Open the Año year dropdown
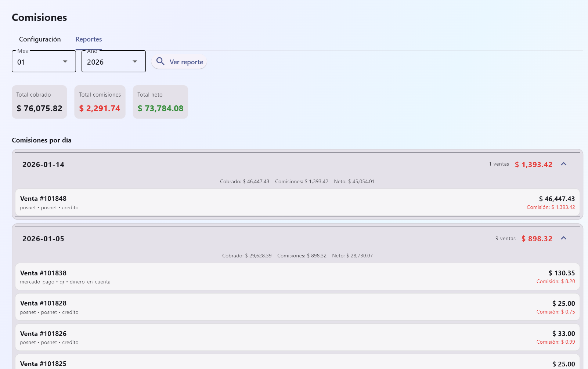The height and width of the screenshot is (369, 588). pos(113,62)
